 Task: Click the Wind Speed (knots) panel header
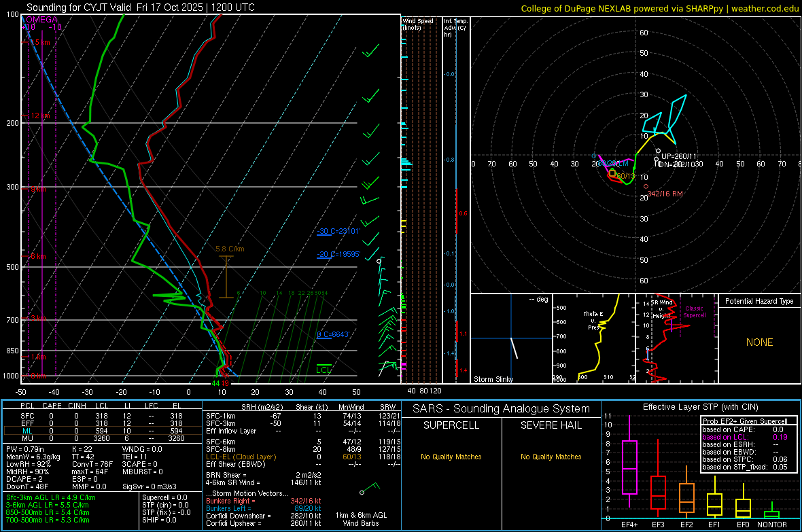(x=418, y=24)
